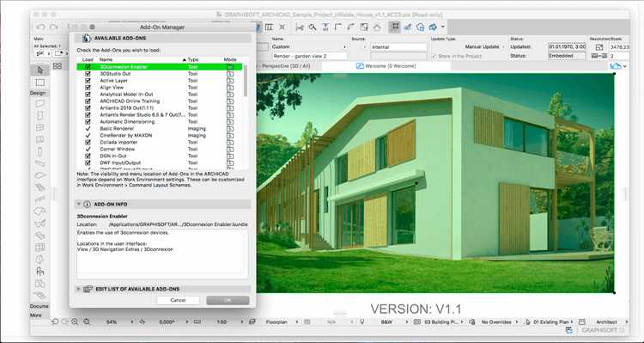The height and width of the screenshot is (343, 644).
Task: Expand Edit List of Available Add-Ons section
Action: click(x=78, y=289)
